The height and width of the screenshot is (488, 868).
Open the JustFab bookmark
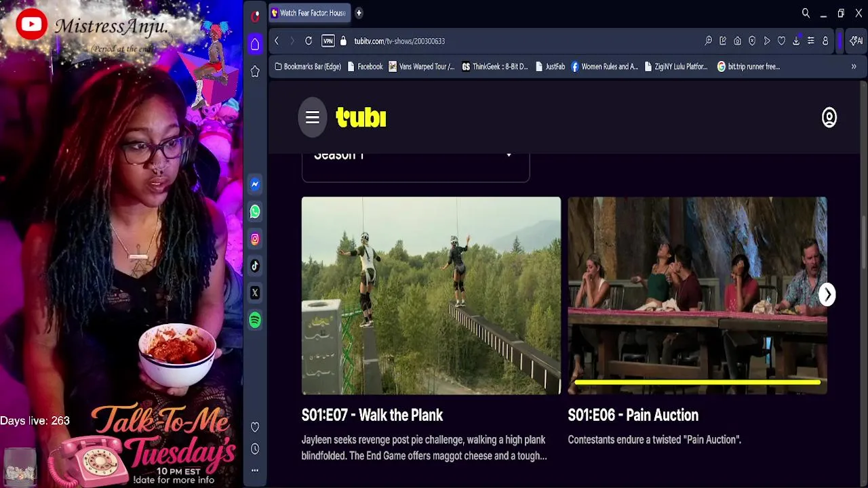pyautogui.click(x=550, y=66)
